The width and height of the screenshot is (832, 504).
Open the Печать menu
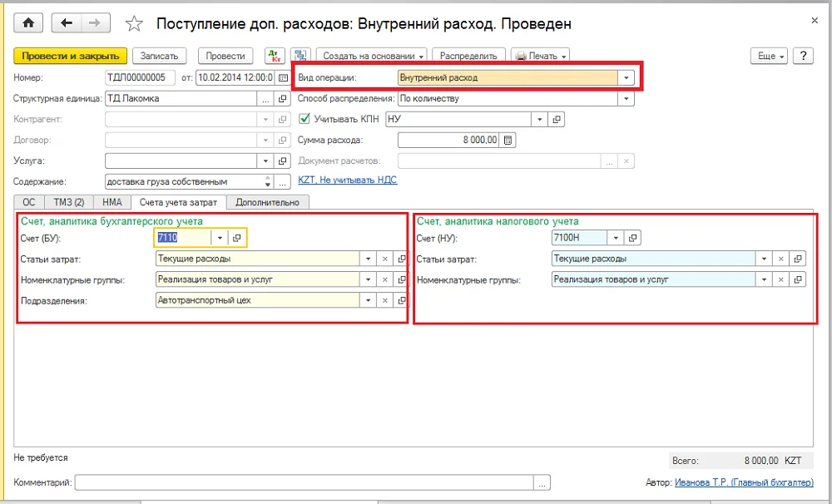point(541,56)
